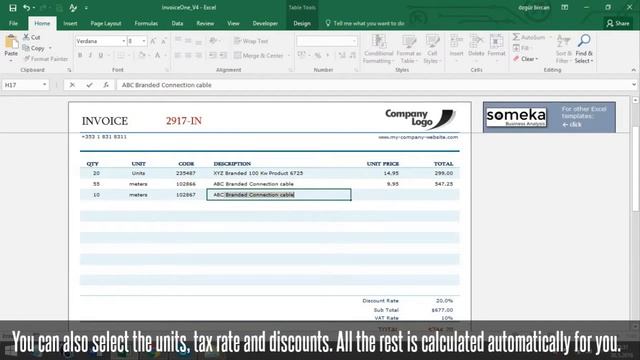Click the AutoSum button
This screenshot has width=640, height=360.
[529, 37]
